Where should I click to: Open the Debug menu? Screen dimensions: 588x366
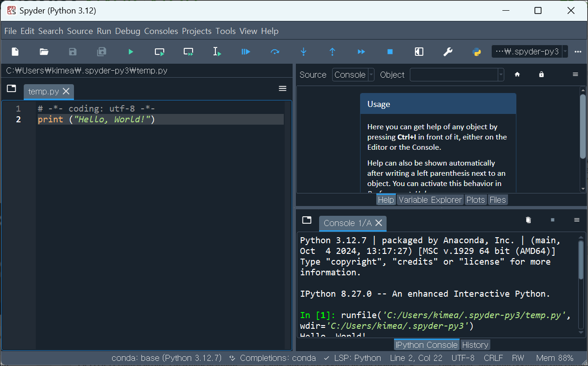128,31
